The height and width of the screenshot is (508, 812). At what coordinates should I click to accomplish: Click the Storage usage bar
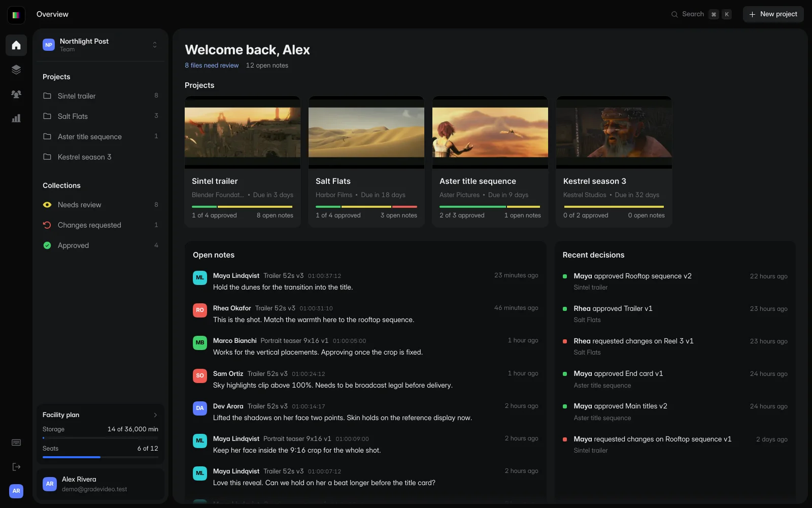point(100,438)
